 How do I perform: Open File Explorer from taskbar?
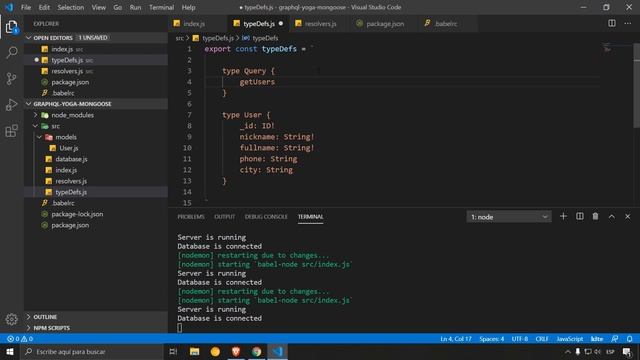(x=194, y=351)
